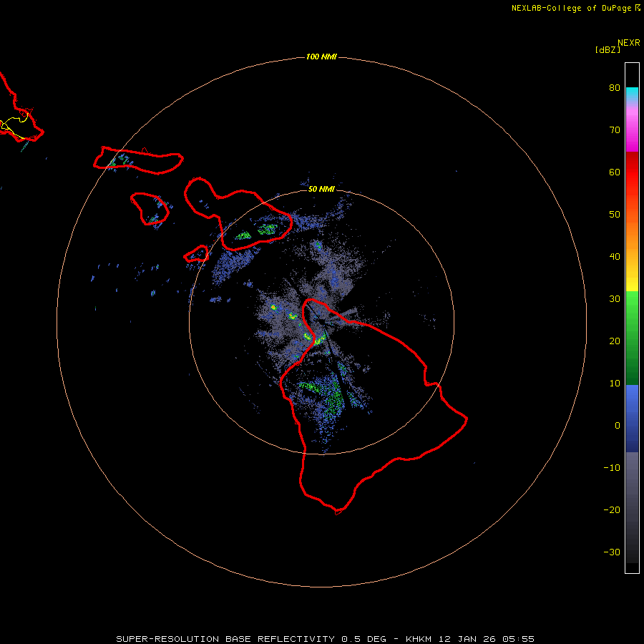The width and height of the screenshot is (644, 644).
Task: Click the small Kahoolawe island outline
Action: click(x=196, y=254)
